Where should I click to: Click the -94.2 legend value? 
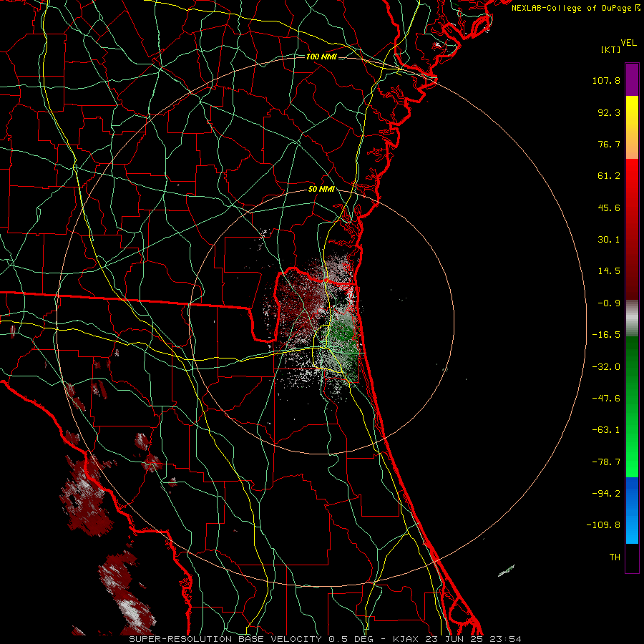606,494
